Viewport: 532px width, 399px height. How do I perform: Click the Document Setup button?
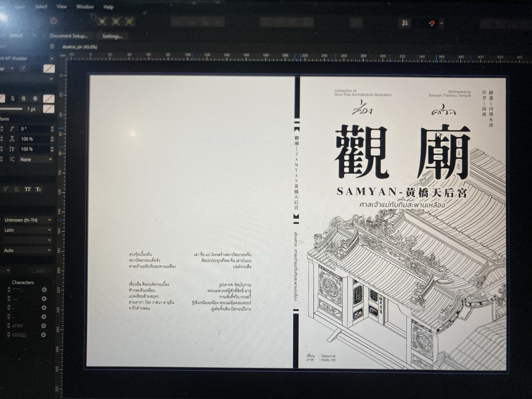pos(69,36)
